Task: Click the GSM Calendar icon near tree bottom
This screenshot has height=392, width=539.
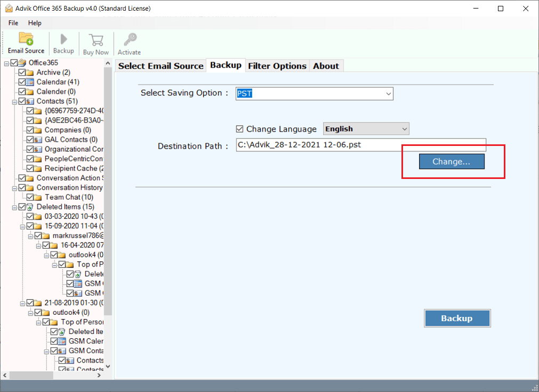Action: (x=62, y=341)
